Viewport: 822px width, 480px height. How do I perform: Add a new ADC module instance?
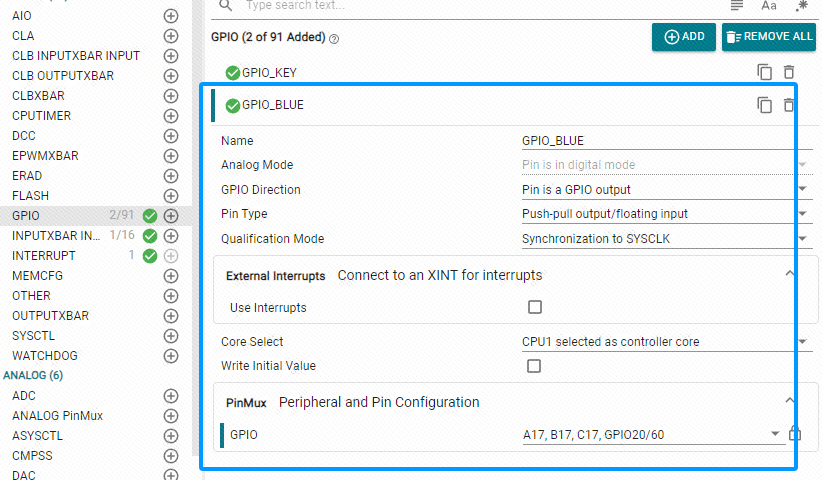[170, 396]
